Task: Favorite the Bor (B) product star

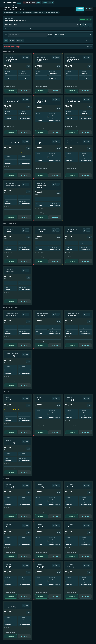Action: [x=54, y=141]
